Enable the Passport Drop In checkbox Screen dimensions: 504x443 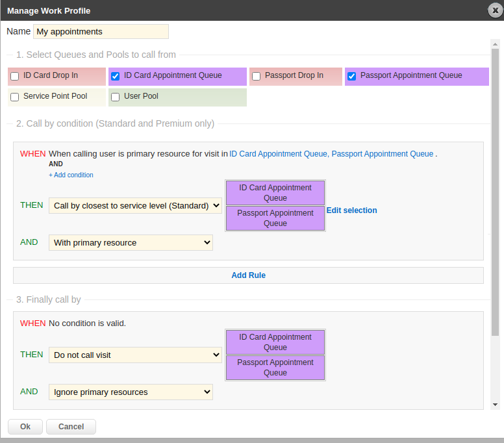(257, 77)
